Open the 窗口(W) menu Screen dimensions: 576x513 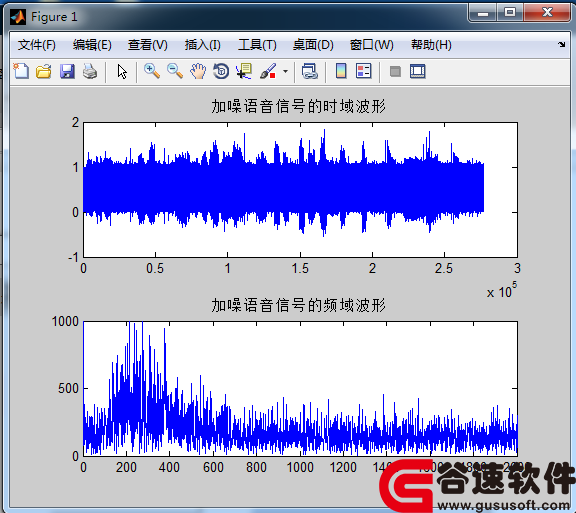(371, 45)
